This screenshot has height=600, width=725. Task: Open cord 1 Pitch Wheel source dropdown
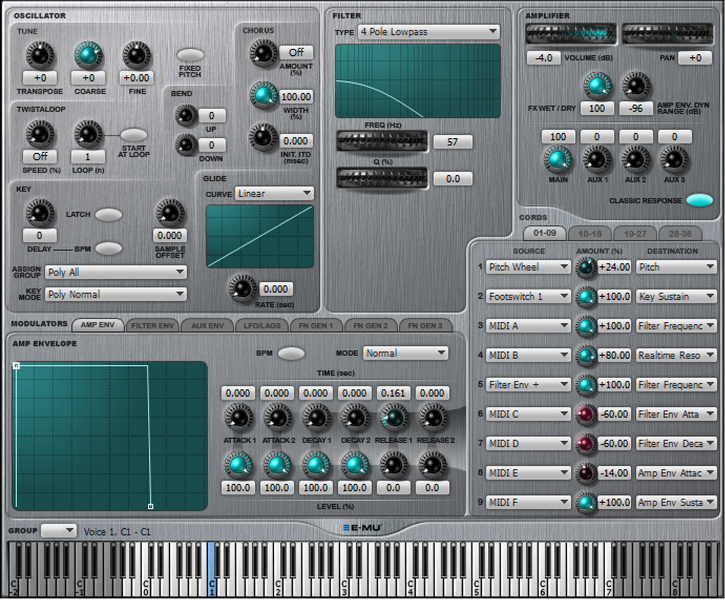[x=528, y=267]
